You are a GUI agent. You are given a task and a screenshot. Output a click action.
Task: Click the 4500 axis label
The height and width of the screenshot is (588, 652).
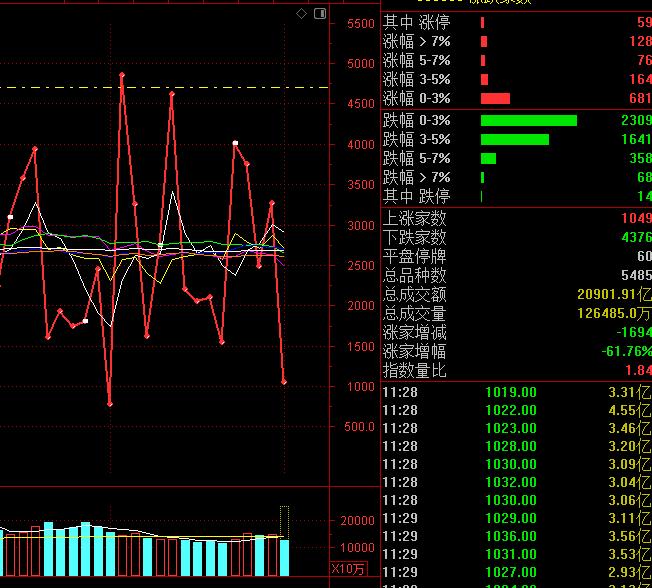(361, 104)
